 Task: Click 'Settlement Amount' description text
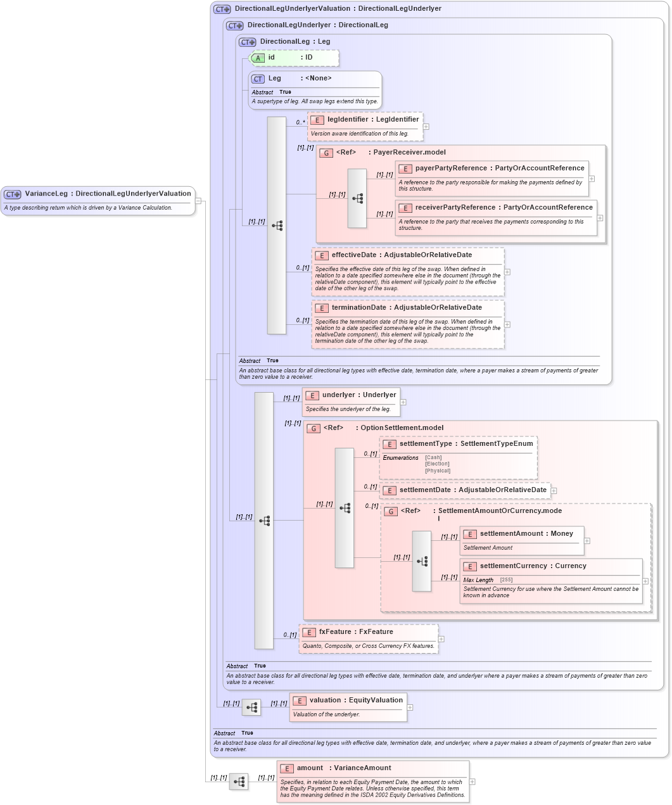click(x=488, y=548)
